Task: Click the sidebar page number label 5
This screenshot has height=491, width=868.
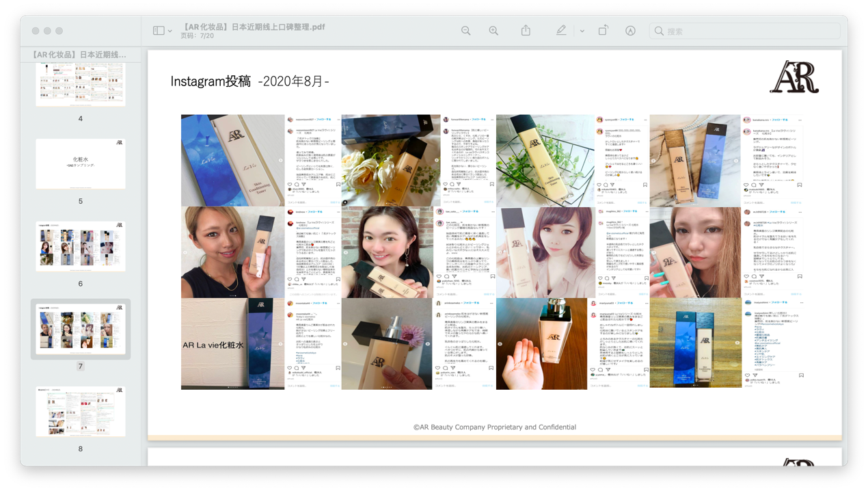Action: pos(81,201)
